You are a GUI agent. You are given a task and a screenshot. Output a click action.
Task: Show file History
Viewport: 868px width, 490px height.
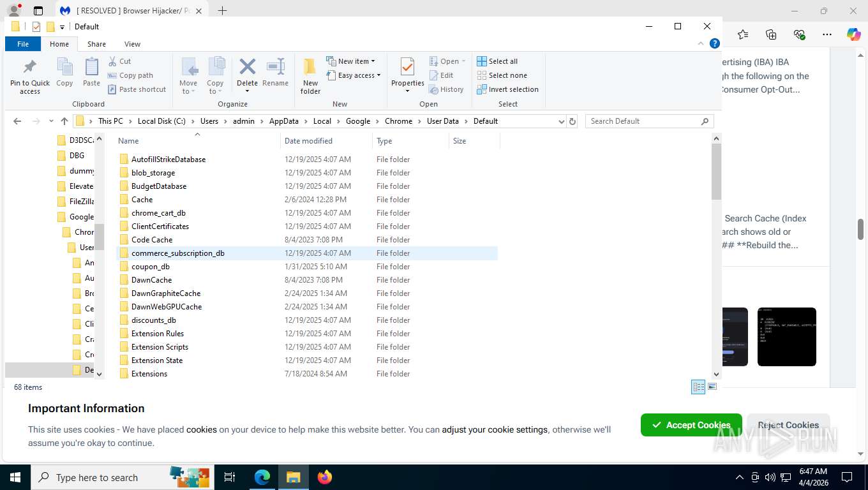[446, 89]
